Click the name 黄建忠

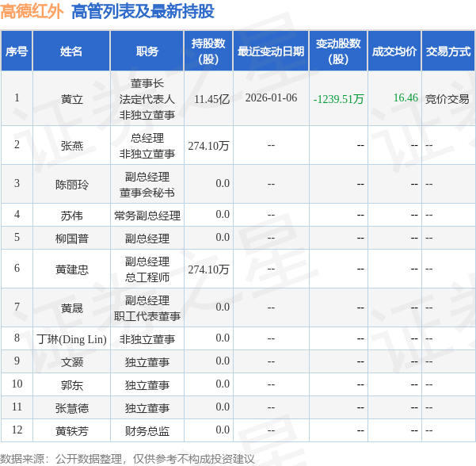coord(72,269)
